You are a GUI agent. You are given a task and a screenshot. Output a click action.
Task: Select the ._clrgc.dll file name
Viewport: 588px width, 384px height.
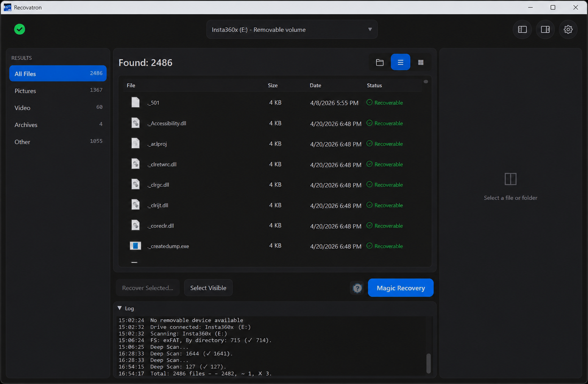click(x=158, y=185)
